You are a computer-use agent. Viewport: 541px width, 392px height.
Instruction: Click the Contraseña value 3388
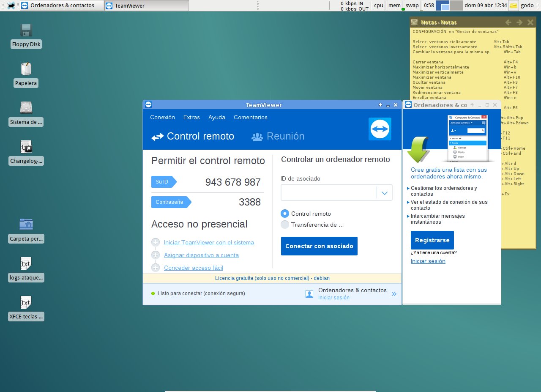click(x=250, y=202)
